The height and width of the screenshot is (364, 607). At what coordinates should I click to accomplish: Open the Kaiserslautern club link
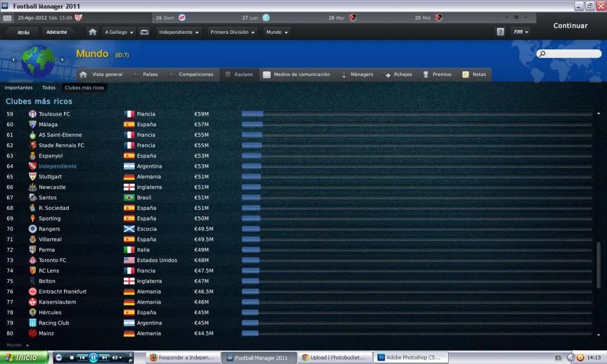pos(57,302)
